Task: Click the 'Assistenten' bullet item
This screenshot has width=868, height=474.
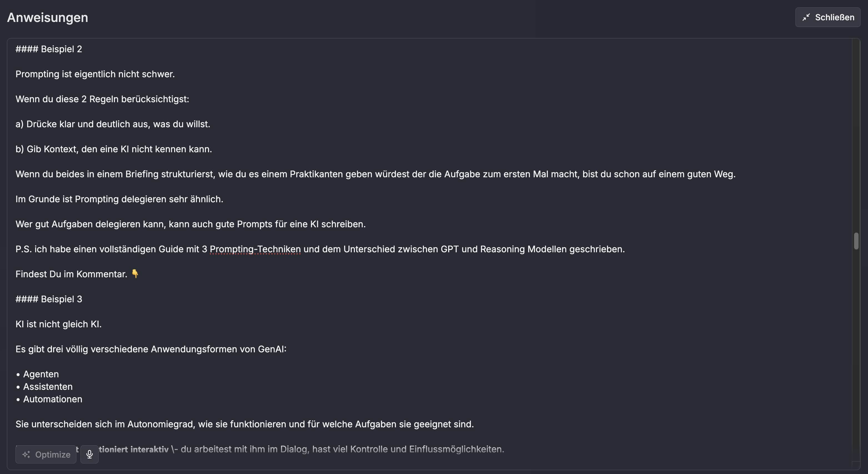Action: tap(48, 387)
